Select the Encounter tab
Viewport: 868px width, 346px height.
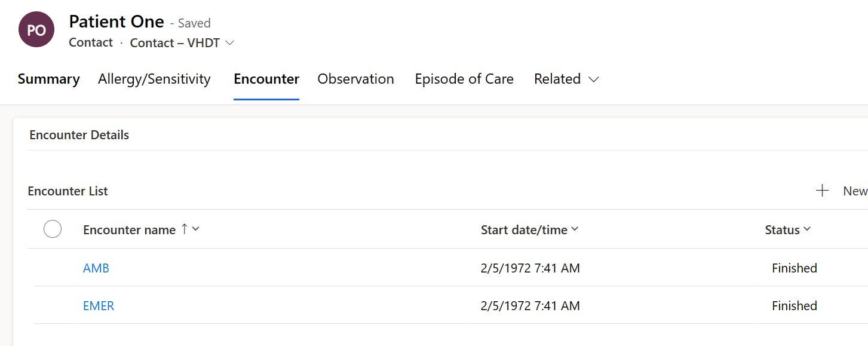266,79
